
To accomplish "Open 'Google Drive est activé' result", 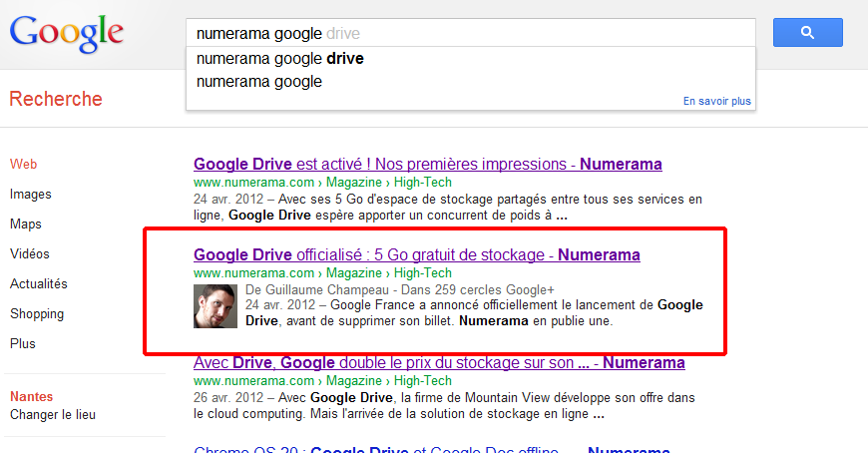I will point(427,164).
